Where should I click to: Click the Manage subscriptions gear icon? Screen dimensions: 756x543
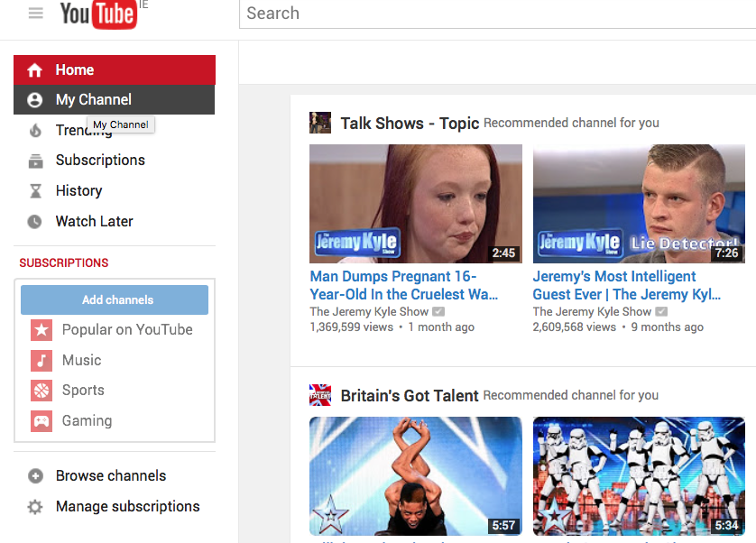tap(35, 507)
